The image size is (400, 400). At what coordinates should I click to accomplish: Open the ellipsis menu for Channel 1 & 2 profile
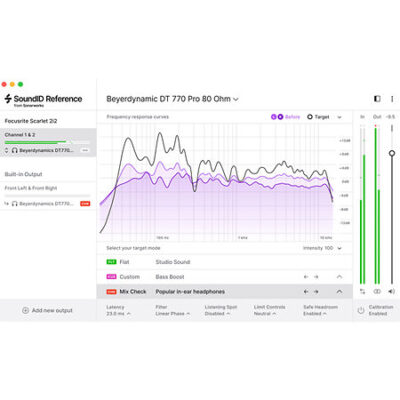[x=85, y=150]
